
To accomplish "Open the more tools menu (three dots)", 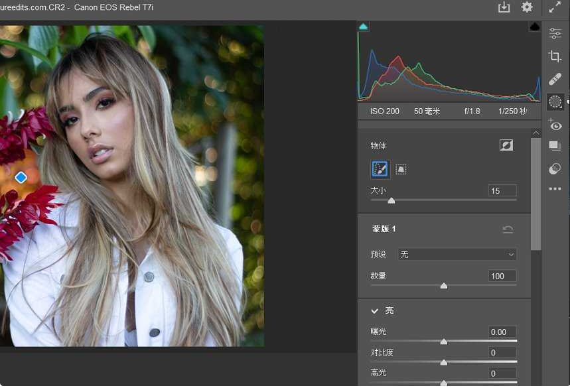I will [x=555, y=189].
